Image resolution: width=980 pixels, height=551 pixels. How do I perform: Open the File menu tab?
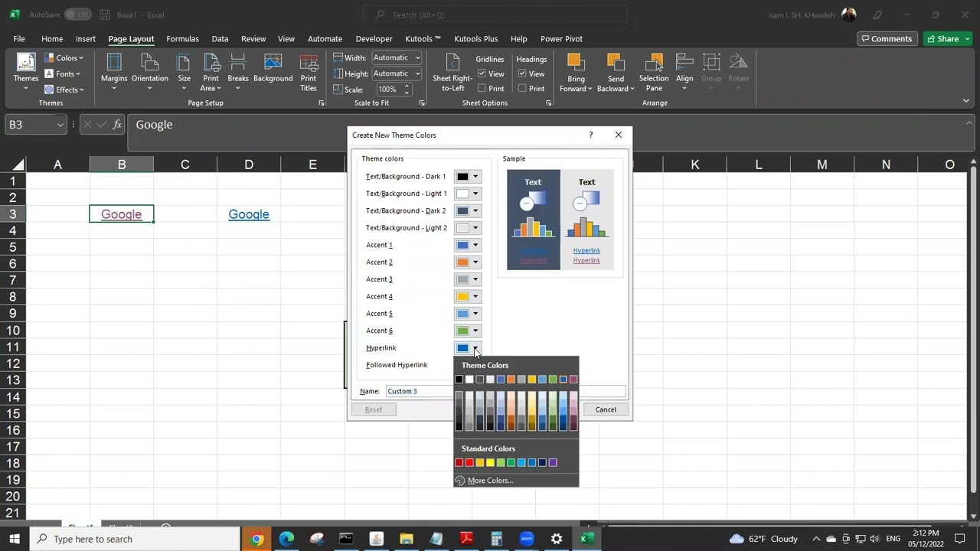(x=19, y=38)
